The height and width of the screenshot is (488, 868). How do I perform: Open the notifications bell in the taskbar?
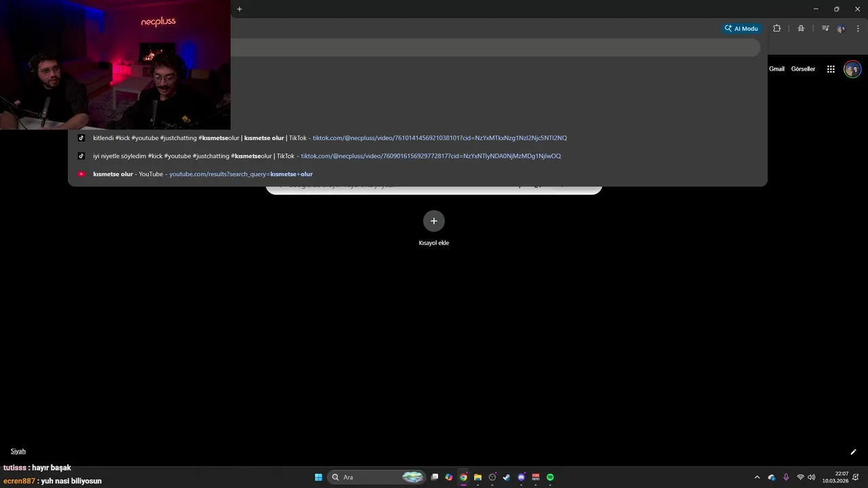pos(856,477)
